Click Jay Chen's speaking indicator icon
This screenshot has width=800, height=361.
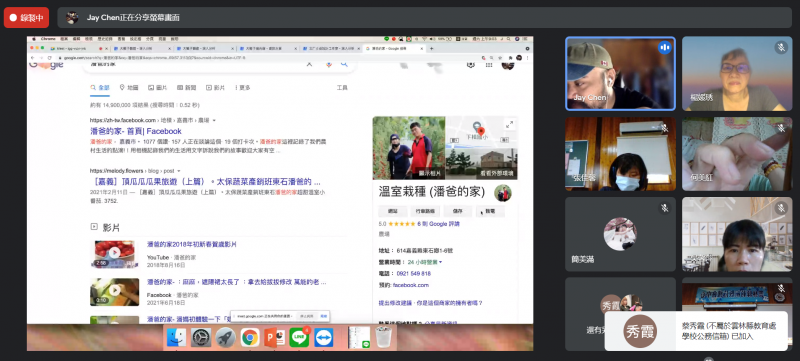click(664, 47)
